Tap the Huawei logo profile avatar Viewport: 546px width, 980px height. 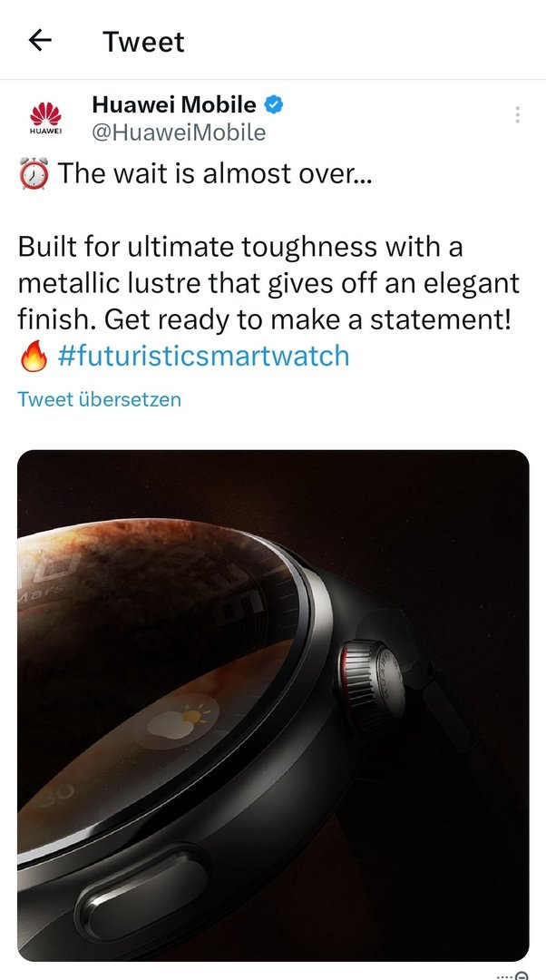45,119
